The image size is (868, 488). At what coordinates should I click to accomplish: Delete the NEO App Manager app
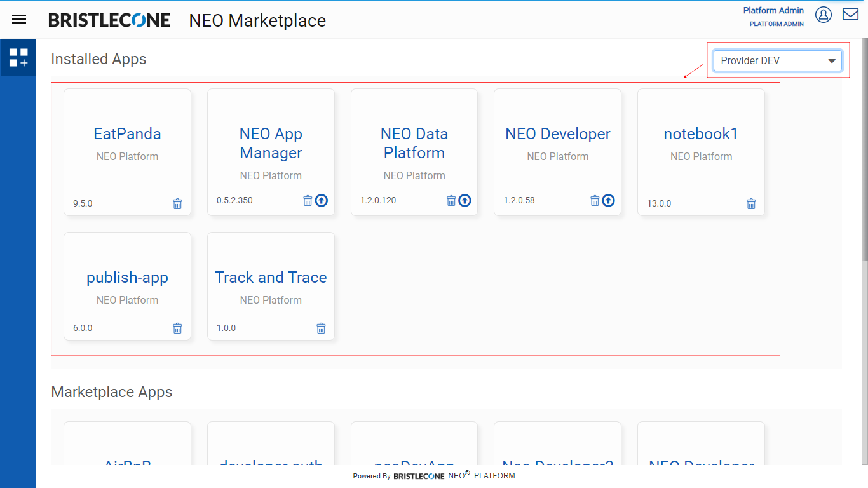coord(308,200)
